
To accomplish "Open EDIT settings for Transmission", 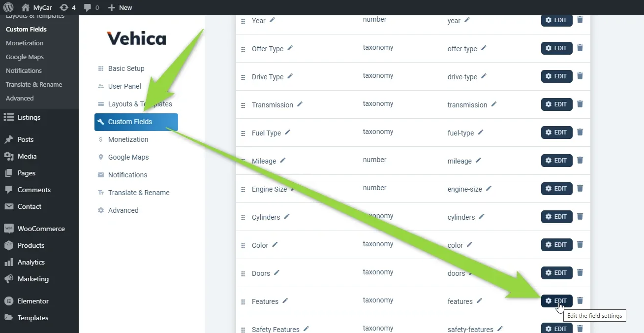I will 557,104.
